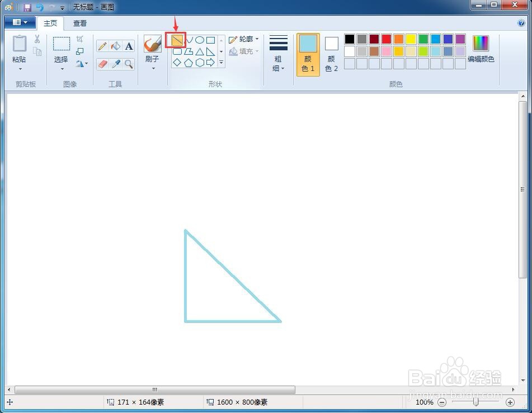Click the Crop icon
The image size is (532, 413).
pos(80,39)
